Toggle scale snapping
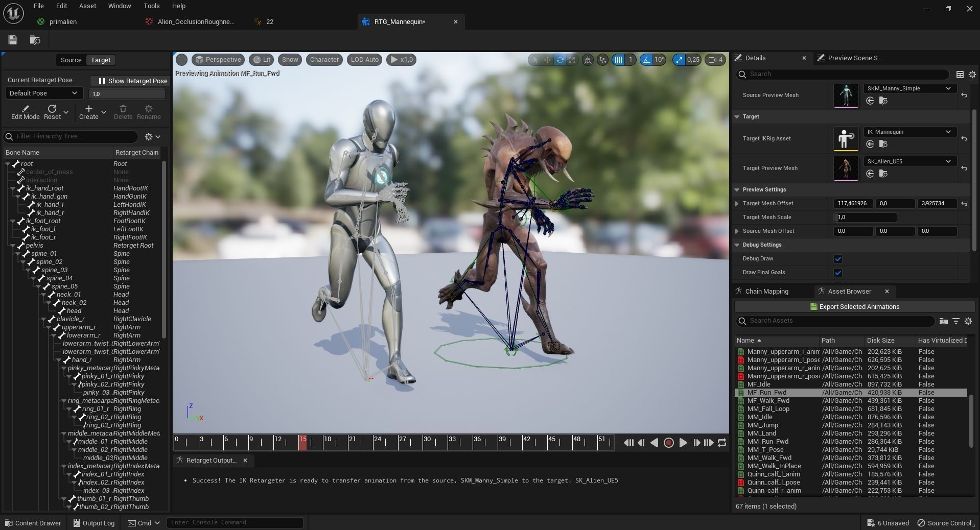 [679, 60]
